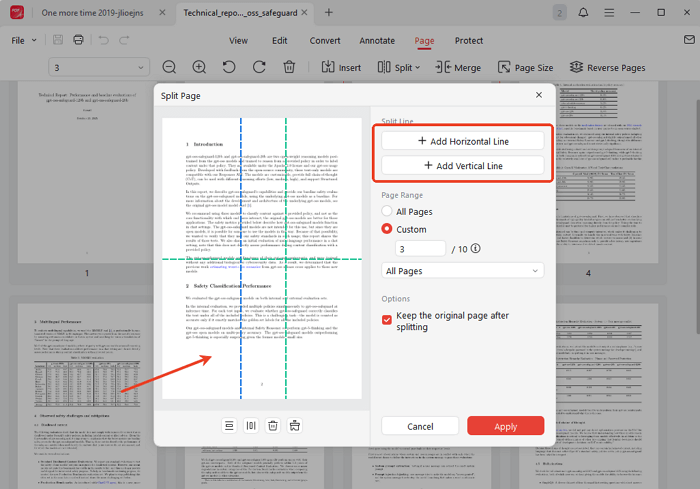Open the All Pages subset dropdown

pos(462,271)
